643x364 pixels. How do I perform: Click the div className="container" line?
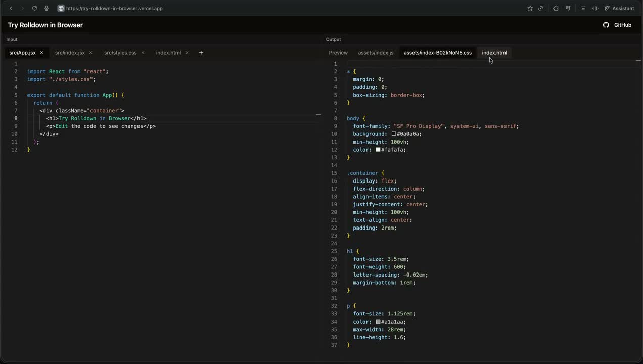pos(82,111)
